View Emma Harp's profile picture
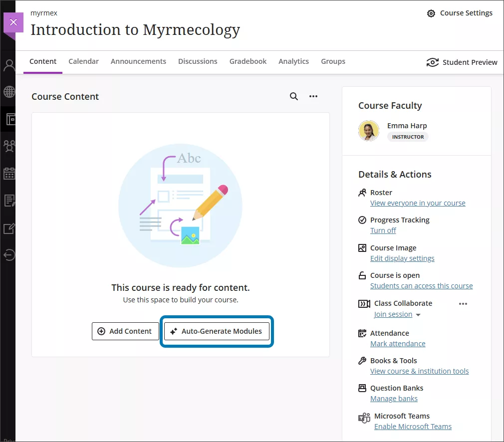 pos(369,130)
